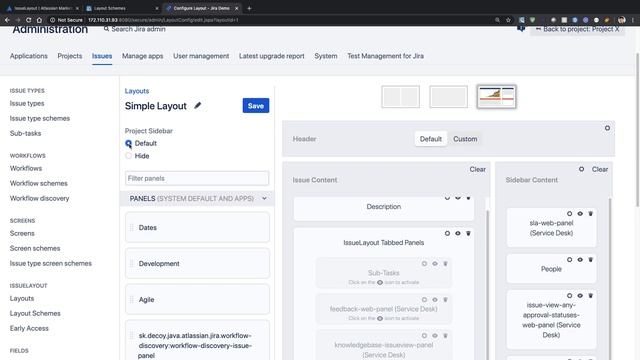The height and width of the screenshot is (360, 640).
Task: Switch Header to Custom
Action: 465,139
